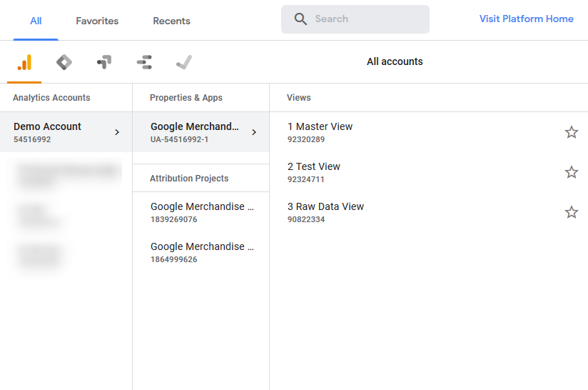
Task: Open the 3 Raw Data View
Action: tap(429, 212)
